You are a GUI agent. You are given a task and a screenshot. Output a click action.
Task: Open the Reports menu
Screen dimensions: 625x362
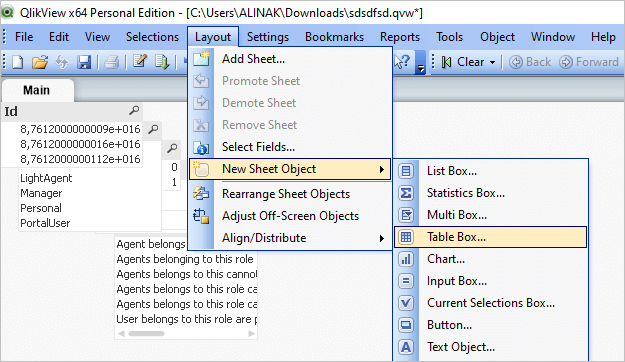(x=400, y=37)
